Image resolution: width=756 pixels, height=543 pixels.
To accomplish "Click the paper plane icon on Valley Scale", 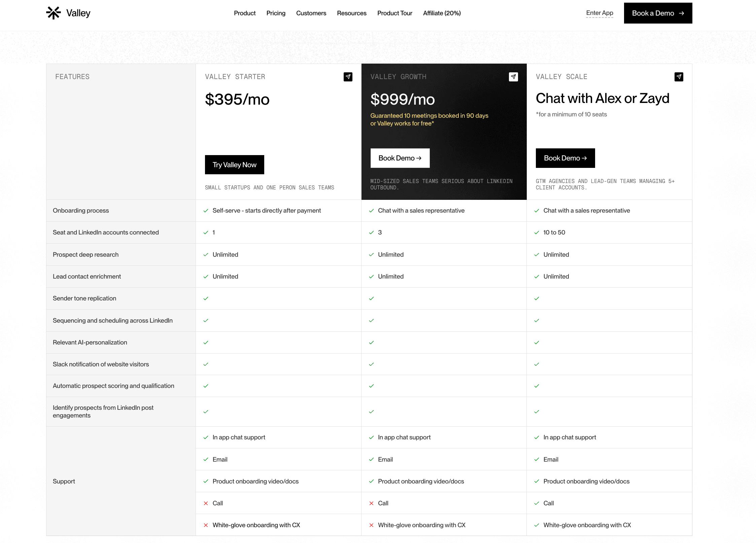I will tap(679, 77).
